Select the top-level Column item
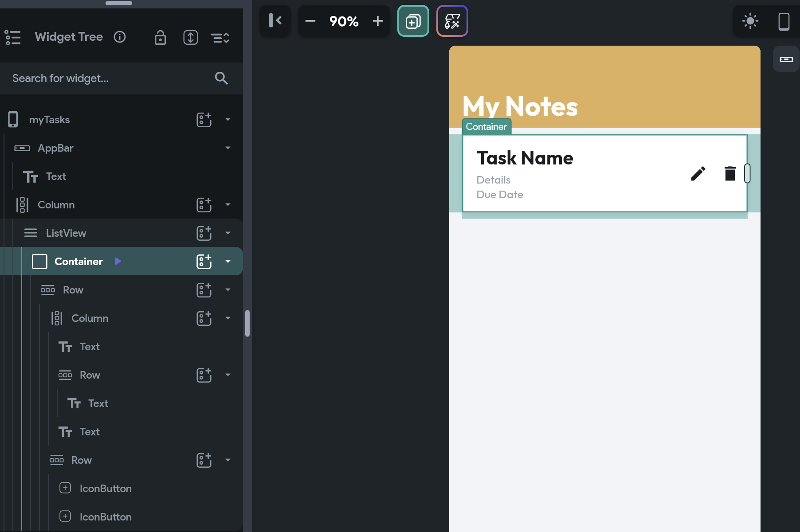800x532 pixels. [x=122, y=204]
